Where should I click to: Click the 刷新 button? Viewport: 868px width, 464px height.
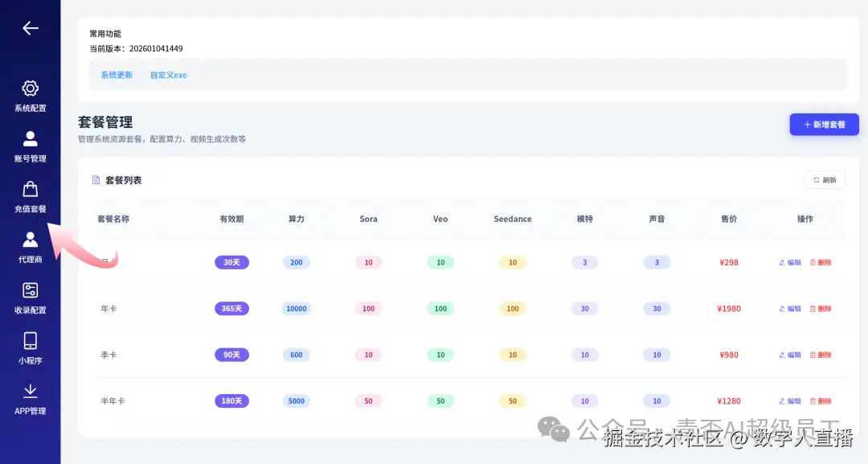[825, 180]
